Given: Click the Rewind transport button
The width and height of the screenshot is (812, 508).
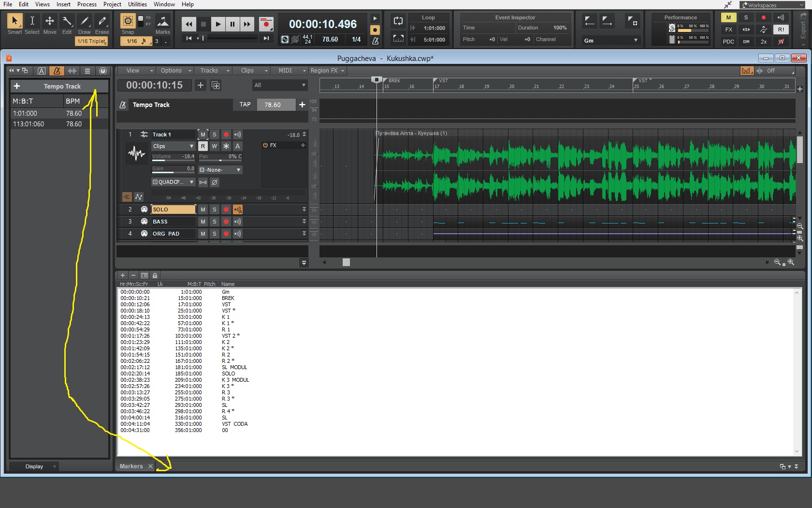Looking at the screenshot, I should point(189,24).
